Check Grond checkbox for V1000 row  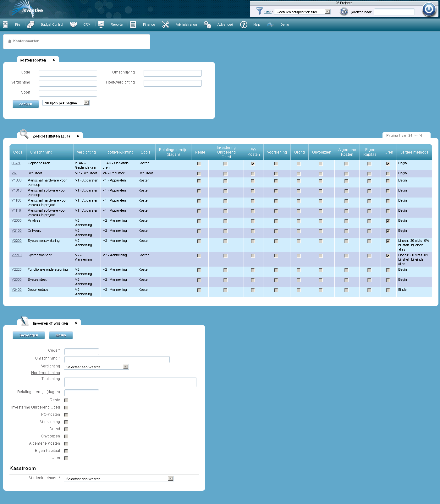[299, 181]
